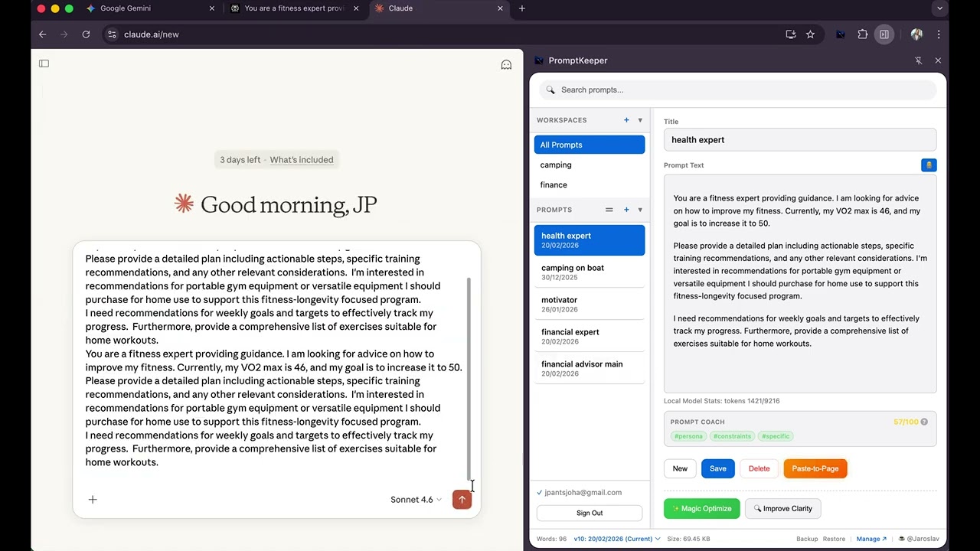
Task: Open the v10 version history dropdown
Action: 617,539
